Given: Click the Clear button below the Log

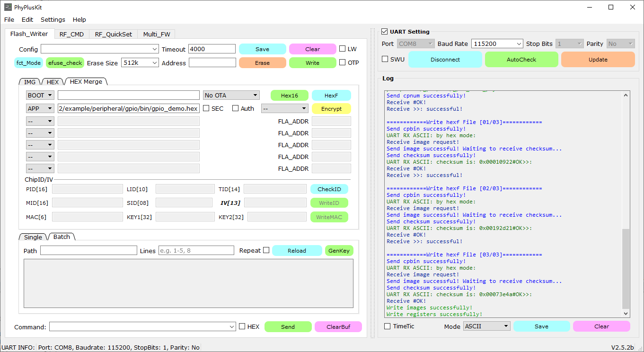Looking at the screenshot, I should [x=601, y=326].
